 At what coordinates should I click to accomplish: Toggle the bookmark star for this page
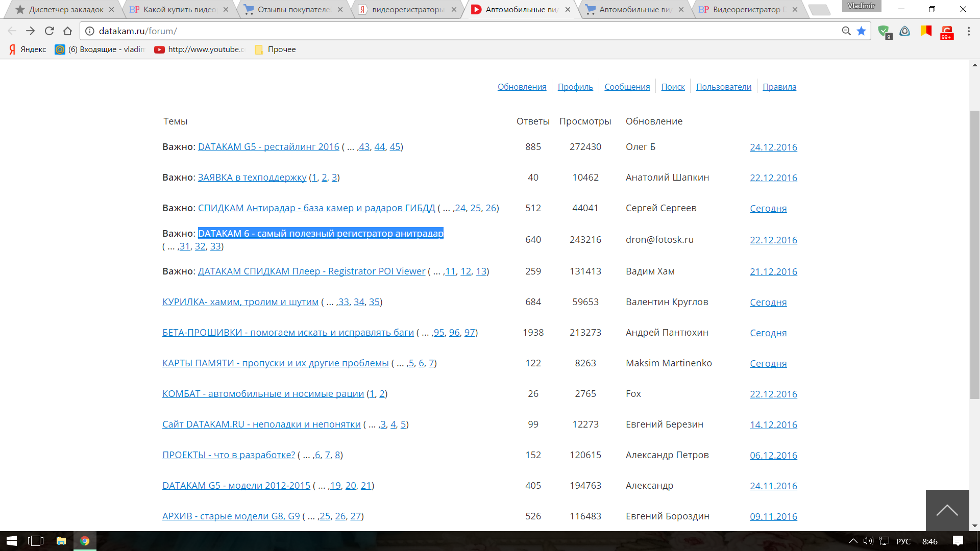862,31
